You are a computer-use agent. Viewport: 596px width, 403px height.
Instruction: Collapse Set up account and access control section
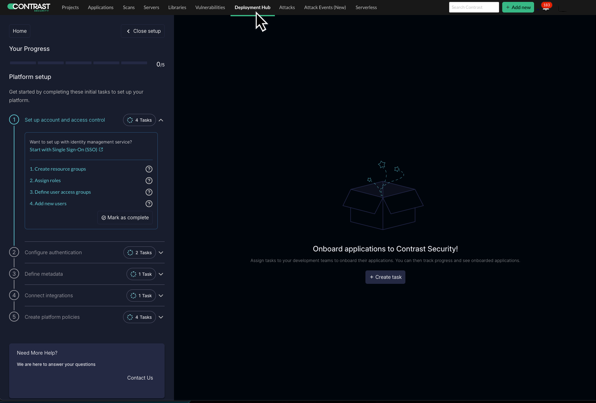pos(161,120)
